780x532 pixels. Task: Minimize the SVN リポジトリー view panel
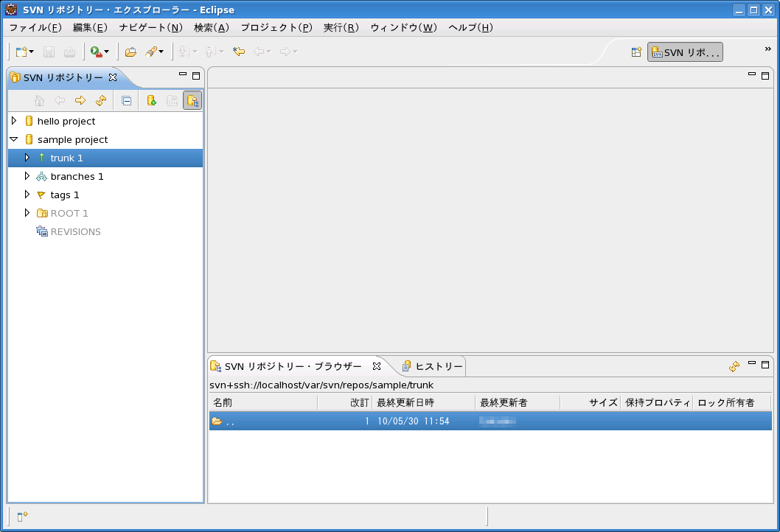point(183,74)
